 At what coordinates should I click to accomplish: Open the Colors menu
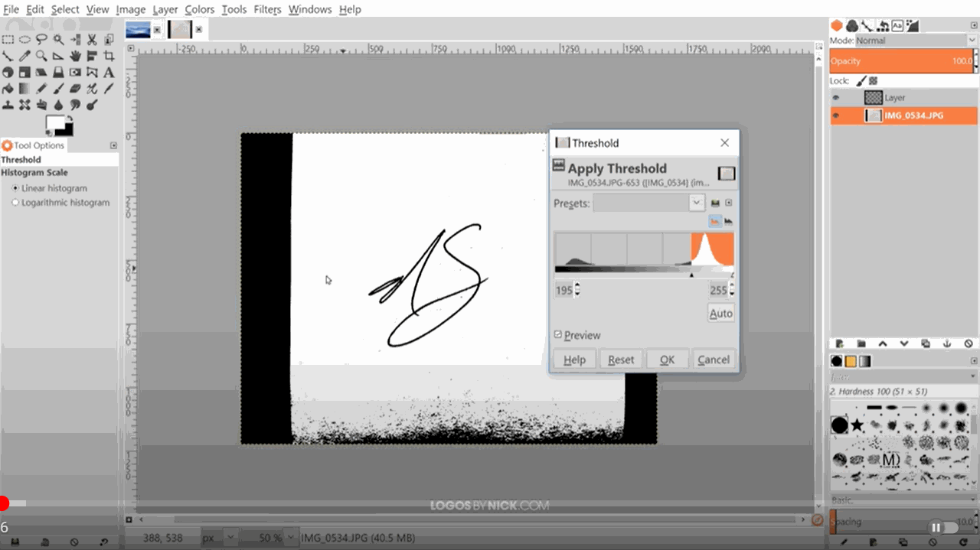(x=199, y=9)
